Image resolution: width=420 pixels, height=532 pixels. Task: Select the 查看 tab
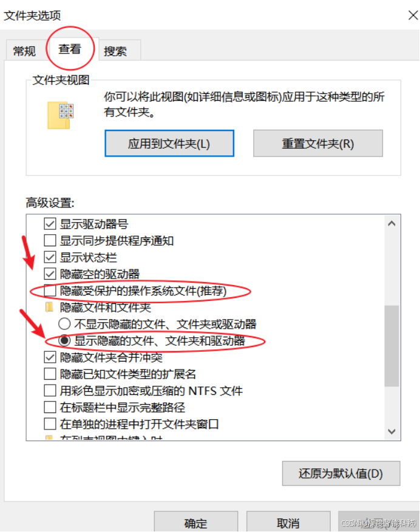(70, 49)
